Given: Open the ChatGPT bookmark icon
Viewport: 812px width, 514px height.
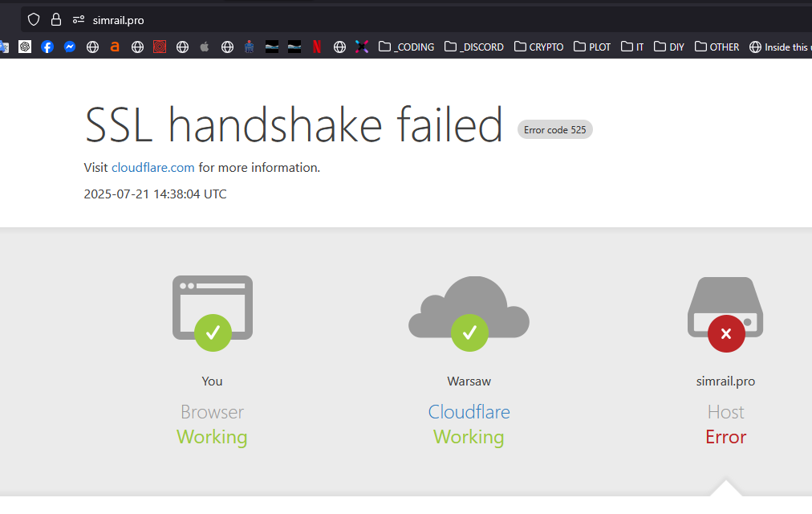Looking at the screenshot, I should tap(25, 47).
